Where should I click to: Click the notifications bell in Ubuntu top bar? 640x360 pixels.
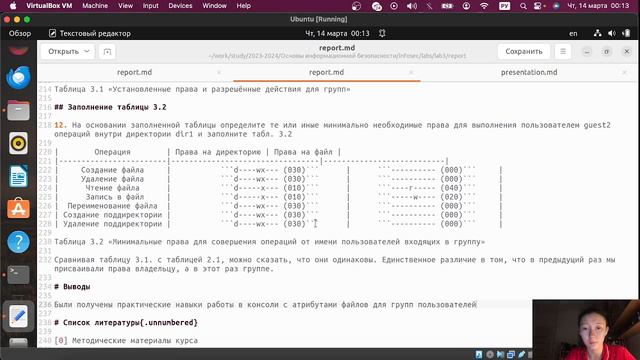[x=382, y=33]
